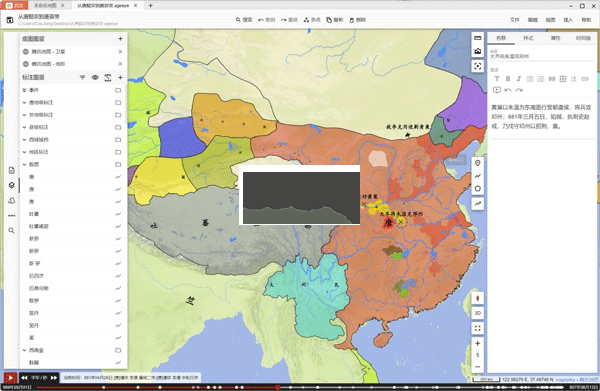This screenshot has height=391, width=600.
Task: Switch to the 时间轴 tab in the properties panel
Action: click(x=583, y=38)
